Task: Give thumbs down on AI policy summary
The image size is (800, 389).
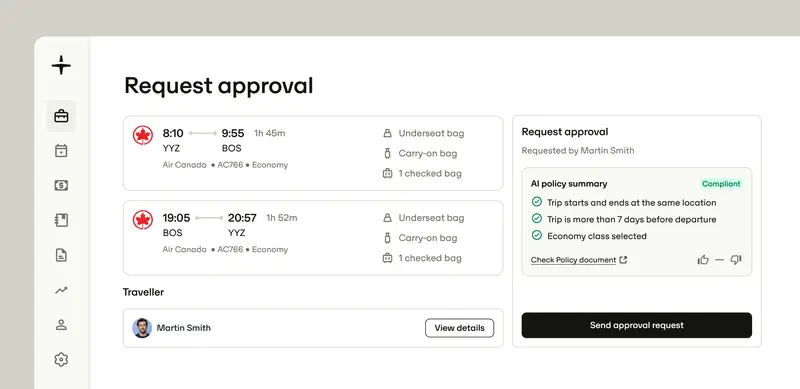Action: (736, 260)
